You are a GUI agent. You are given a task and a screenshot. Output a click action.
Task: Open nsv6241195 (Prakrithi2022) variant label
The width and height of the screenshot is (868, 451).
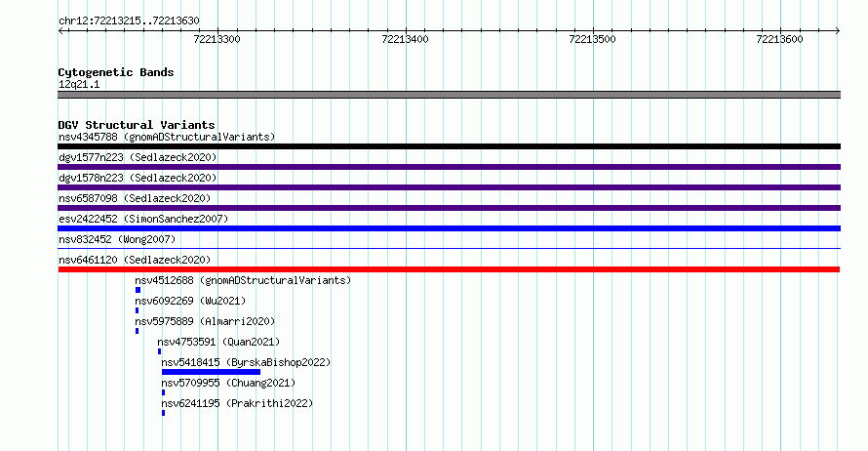[237, 403]
